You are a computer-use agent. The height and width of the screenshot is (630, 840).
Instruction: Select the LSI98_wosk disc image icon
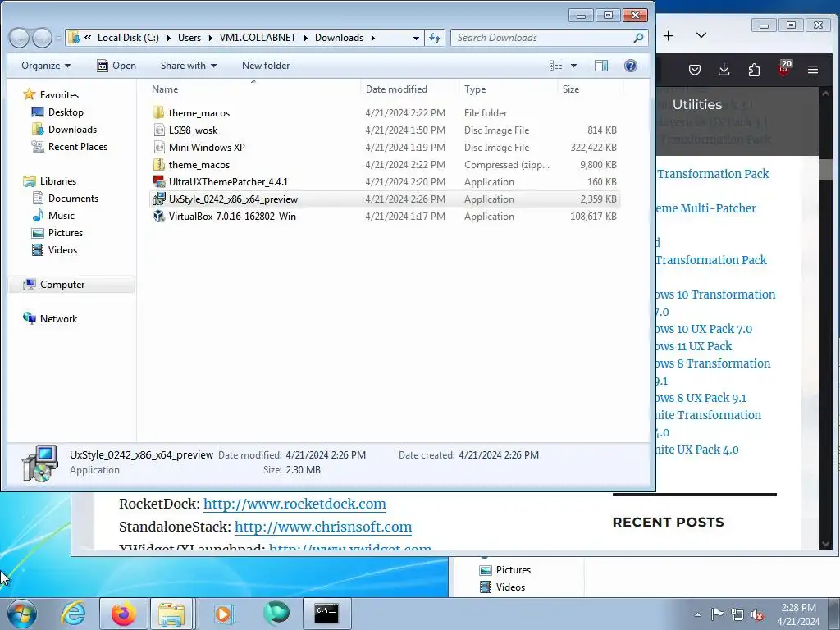point(158,130)
